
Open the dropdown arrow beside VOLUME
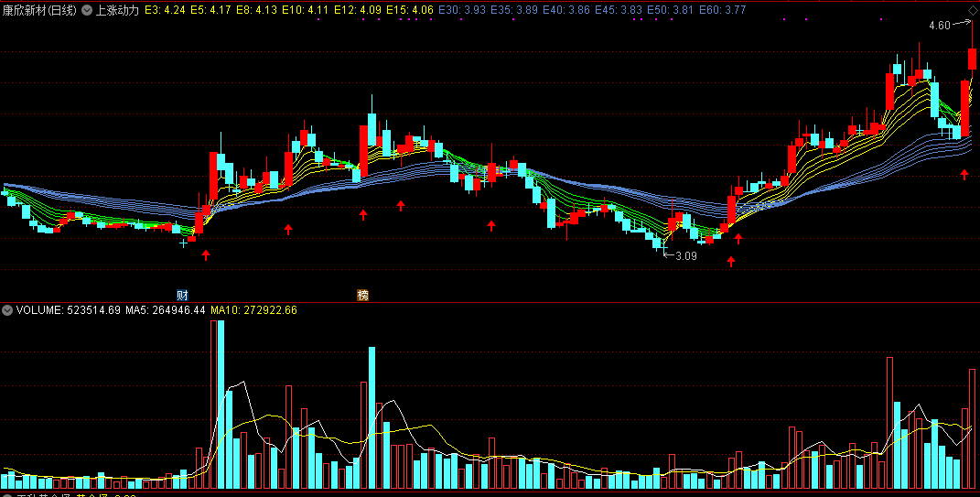tap(7, 310)
